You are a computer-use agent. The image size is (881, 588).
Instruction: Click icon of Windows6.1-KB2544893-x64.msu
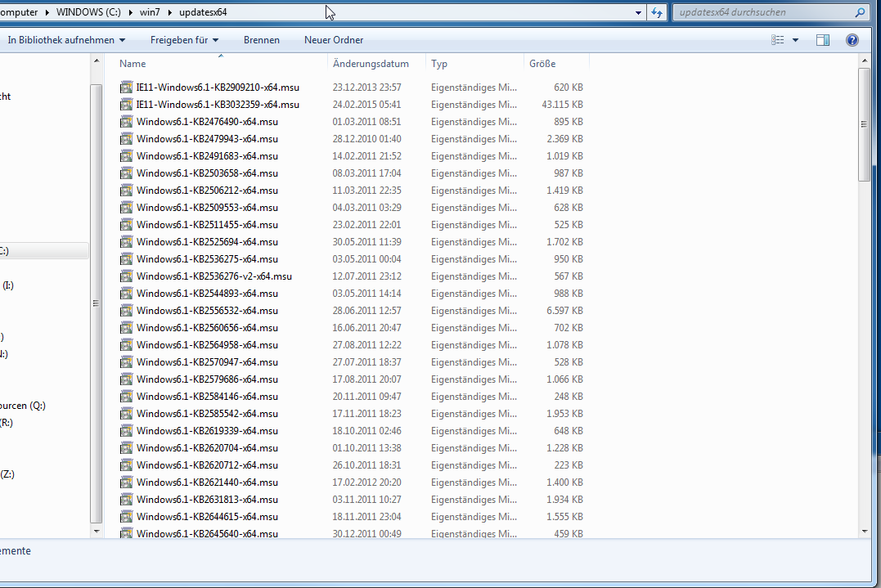[x=127, y=294]
